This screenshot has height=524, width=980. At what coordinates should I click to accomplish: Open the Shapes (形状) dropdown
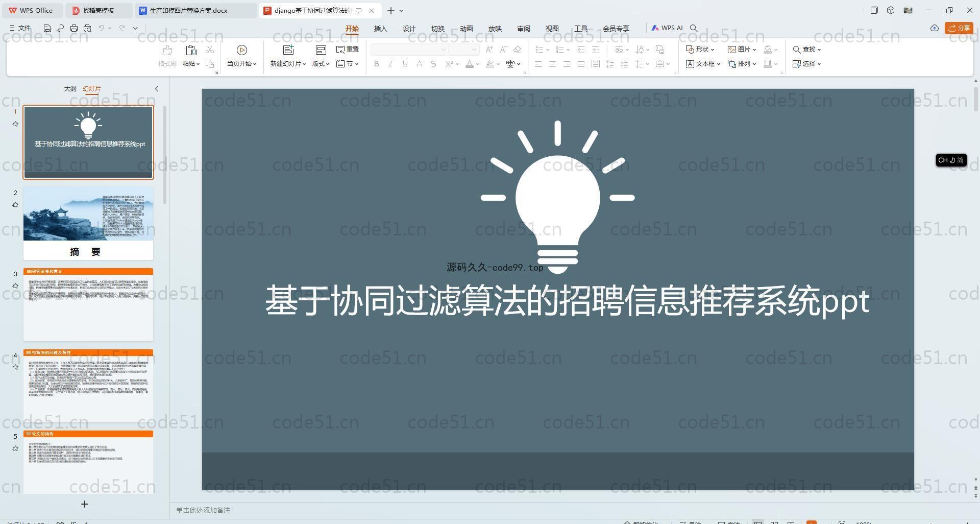coord(700,50)
